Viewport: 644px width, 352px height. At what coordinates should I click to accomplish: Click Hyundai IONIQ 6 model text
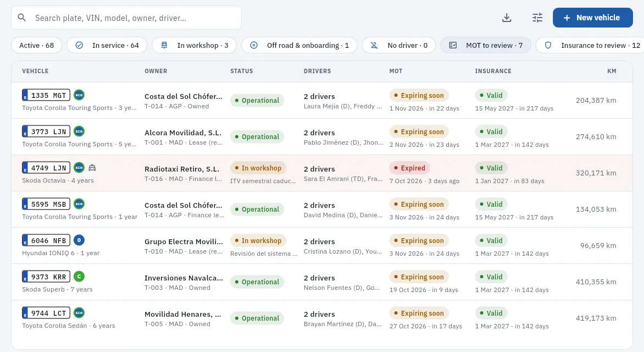48,253
